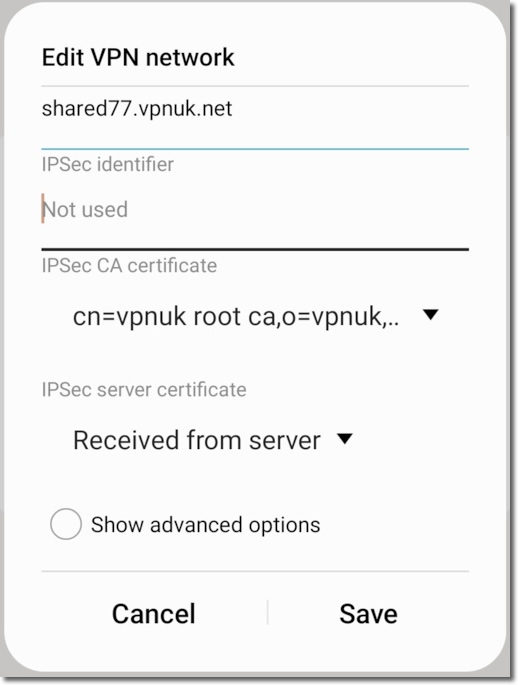Click the 'Received from server' selection text

pyautogui.click(x=197, y=440)
